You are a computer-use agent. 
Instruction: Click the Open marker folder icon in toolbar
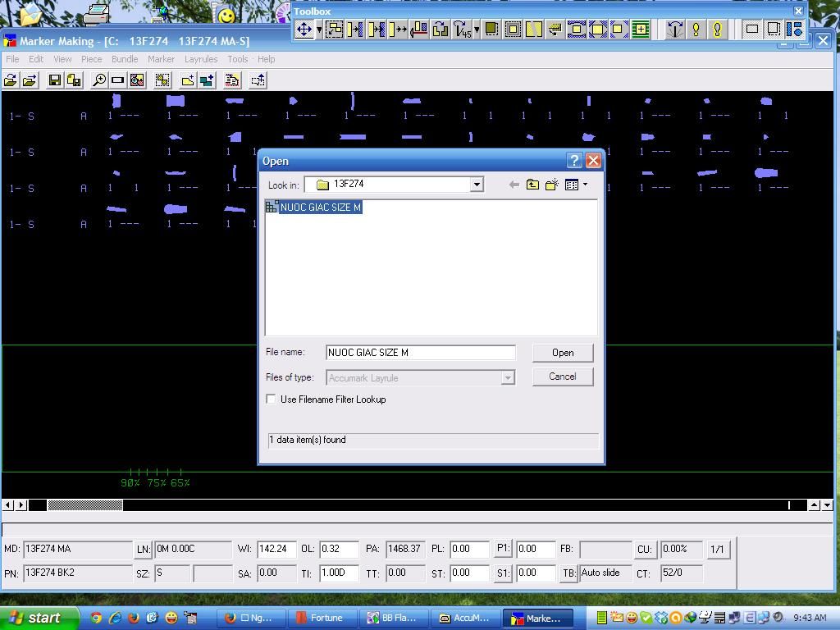(x=11, y=80)
